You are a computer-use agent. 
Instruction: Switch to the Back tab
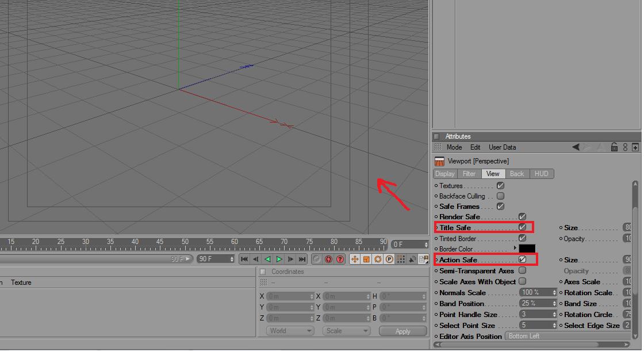[517, 174]
